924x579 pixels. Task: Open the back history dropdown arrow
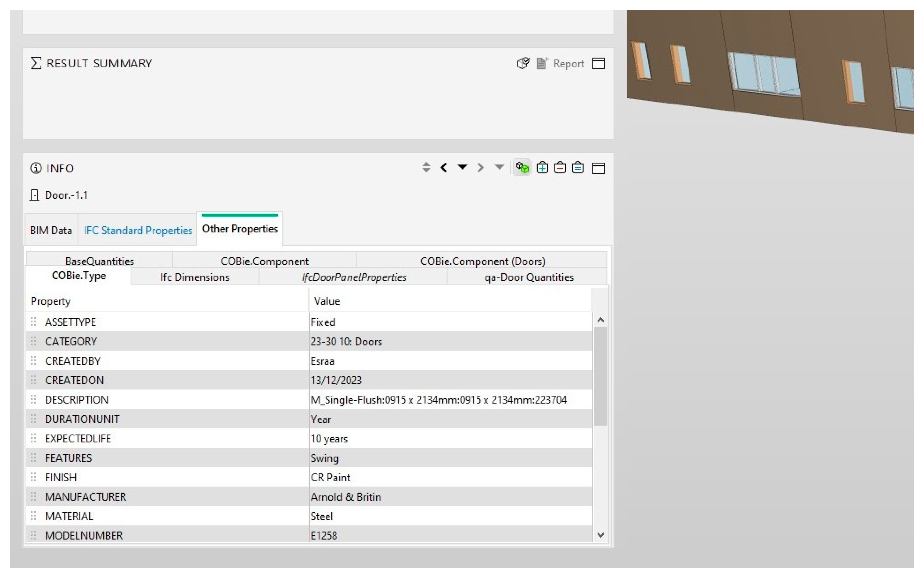pyautogui.click(x=462, y=167)
